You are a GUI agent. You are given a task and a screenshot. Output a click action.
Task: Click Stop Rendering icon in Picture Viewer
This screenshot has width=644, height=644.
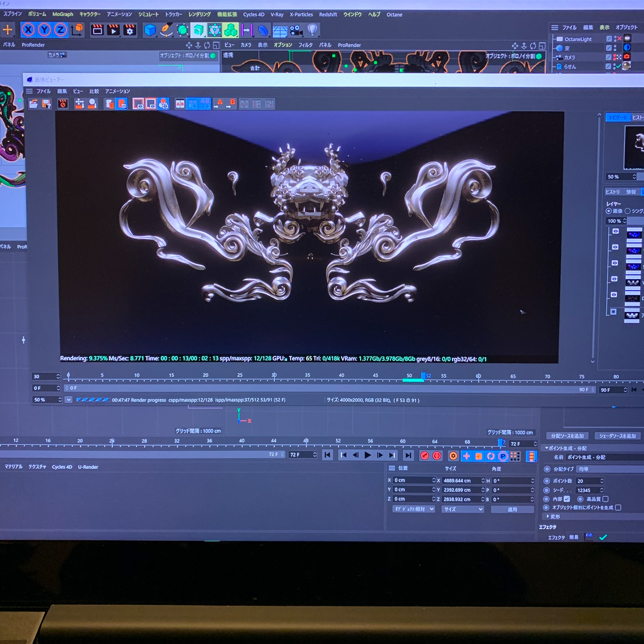click(63, 104)
